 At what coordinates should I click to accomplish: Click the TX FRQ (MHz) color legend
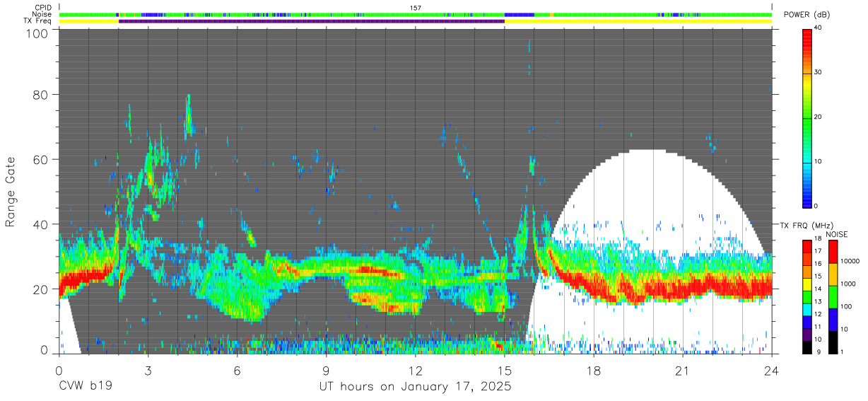[x=807, y=296]
